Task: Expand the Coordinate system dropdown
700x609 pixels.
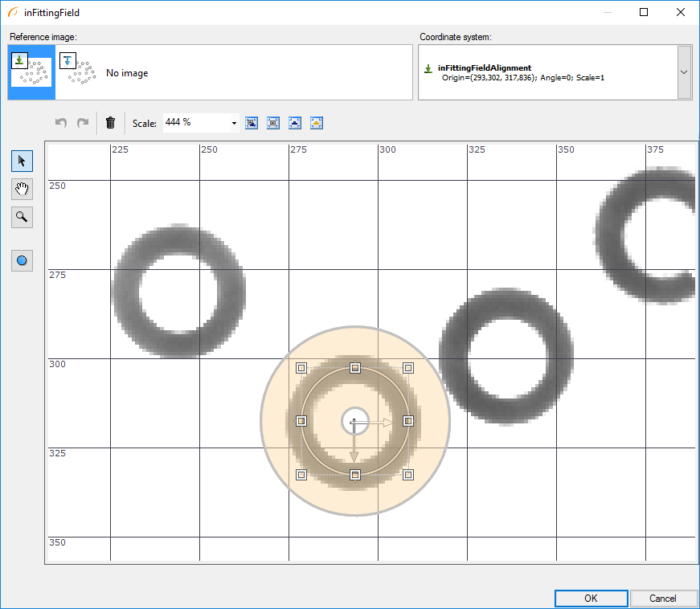Action: coord(684,72)
